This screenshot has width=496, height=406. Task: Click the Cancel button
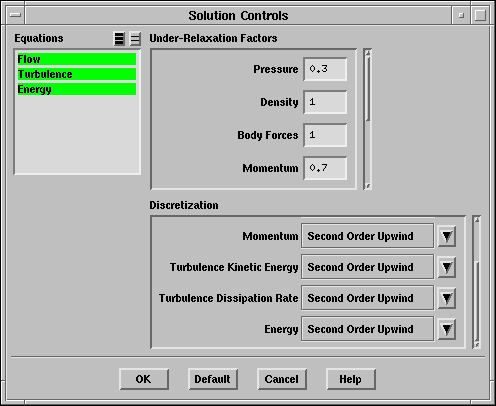coord(282,379)
